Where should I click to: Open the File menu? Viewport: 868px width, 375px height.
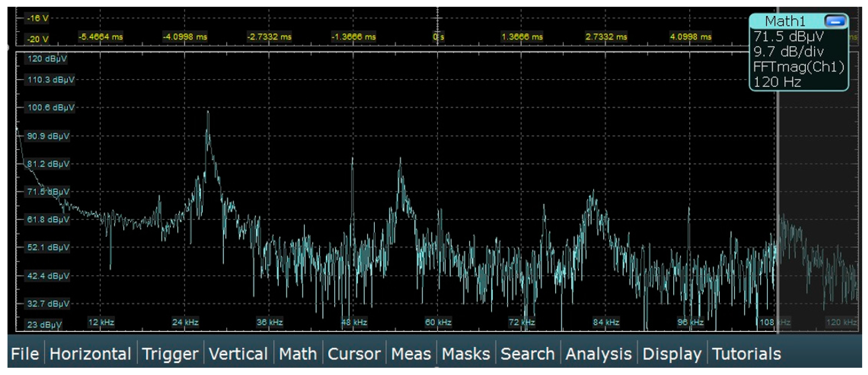coord(25,354)
